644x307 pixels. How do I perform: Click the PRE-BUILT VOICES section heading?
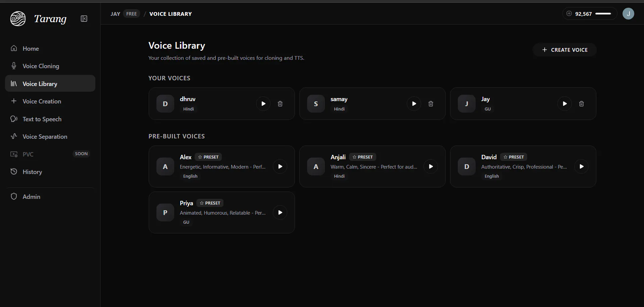point(177,136)
